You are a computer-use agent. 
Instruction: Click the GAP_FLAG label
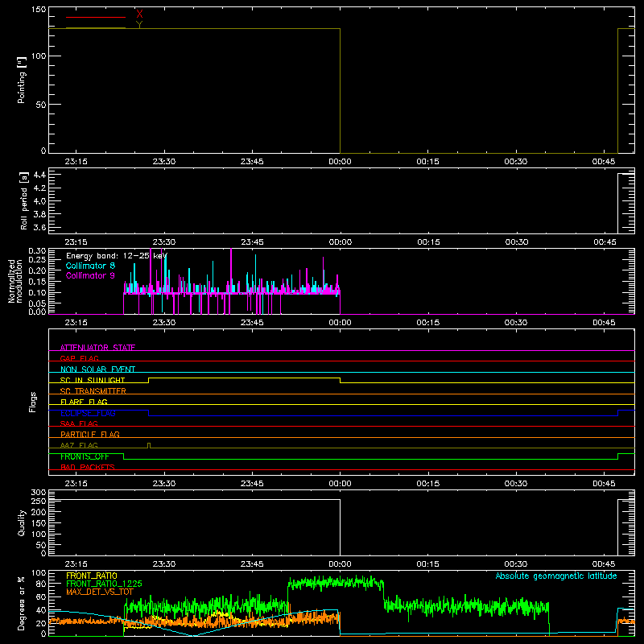pos(79,358)
